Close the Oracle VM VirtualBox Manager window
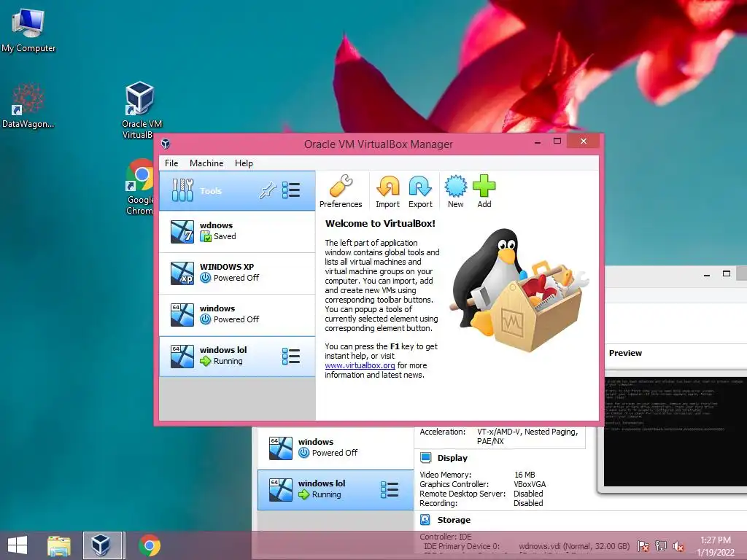This screenshot has width=747, height=560. pos(584,141)
